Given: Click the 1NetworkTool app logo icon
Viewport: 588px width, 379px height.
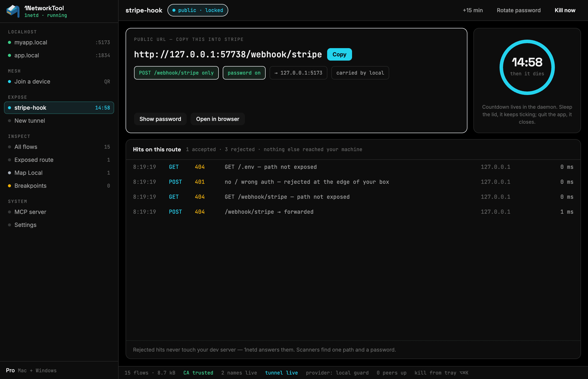Looking at the screenshot, I should [x=13, y=11].
